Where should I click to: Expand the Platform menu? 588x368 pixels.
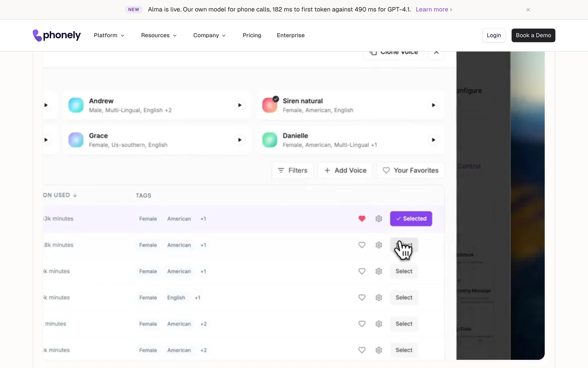point(109,36)
